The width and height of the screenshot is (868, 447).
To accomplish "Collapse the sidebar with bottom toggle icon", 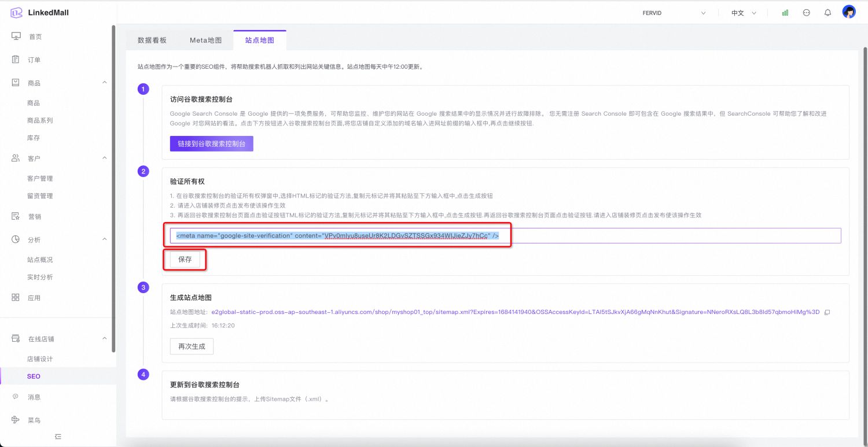I will 58,437.
